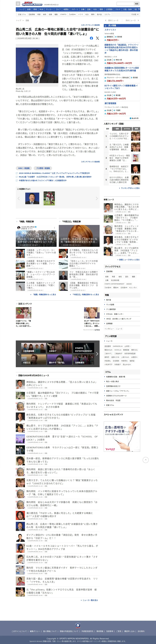Open 新着ニュースをもっと見る link
This screenshot has width=156, height=644.
[x=129, y=260]
